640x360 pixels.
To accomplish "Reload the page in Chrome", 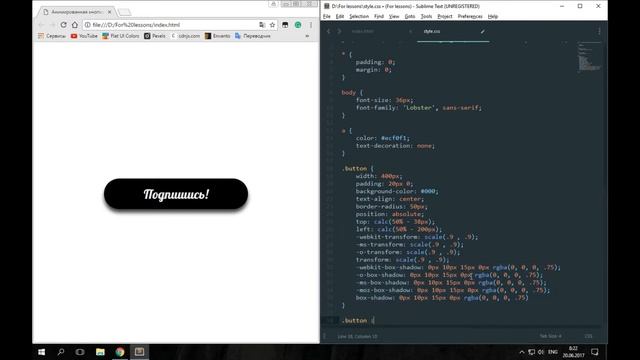I will (x=63, y=25).
